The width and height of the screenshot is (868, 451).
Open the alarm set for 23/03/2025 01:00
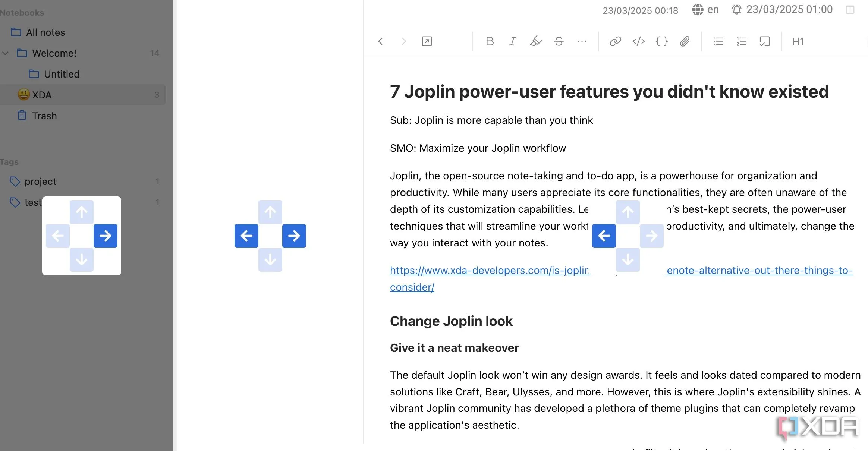[782, 10]
